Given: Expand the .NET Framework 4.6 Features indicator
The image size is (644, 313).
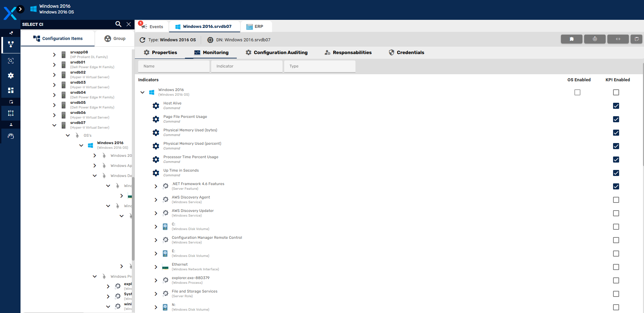Looking at the screenshot, I should click(156, 186).
